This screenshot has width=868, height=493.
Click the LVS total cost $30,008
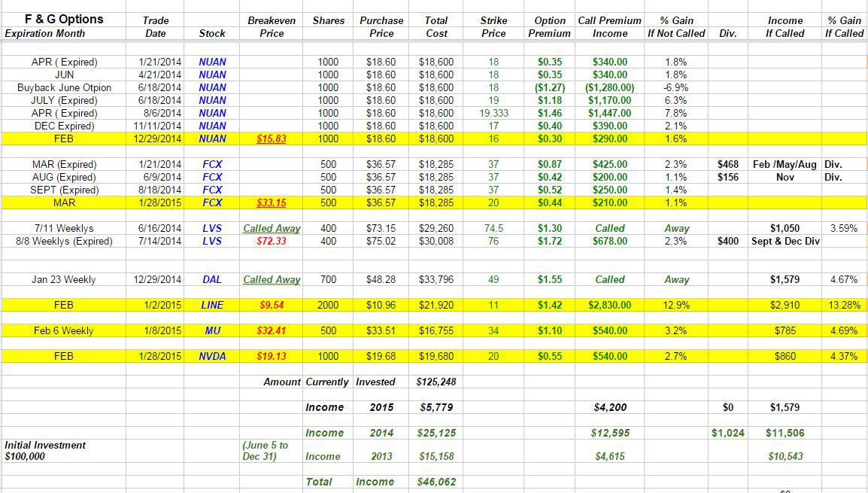[x=436, y=241]
